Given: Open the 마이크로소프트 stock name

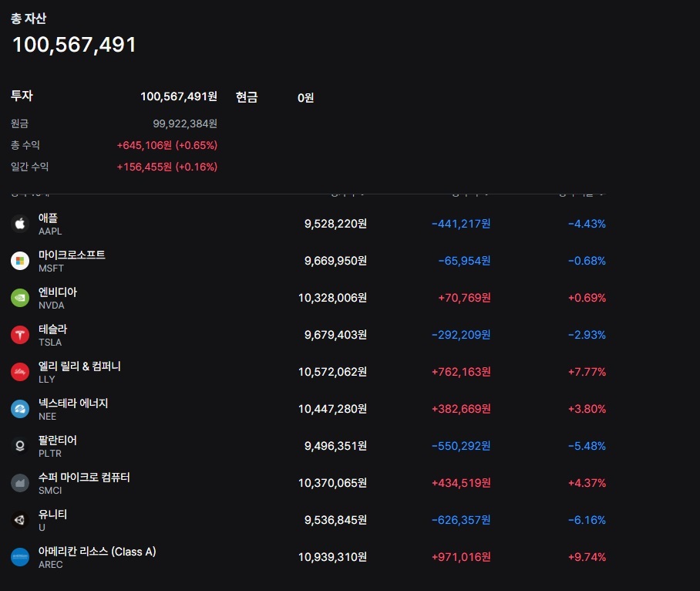Looking at the screenshot, I should click(72, 255).
